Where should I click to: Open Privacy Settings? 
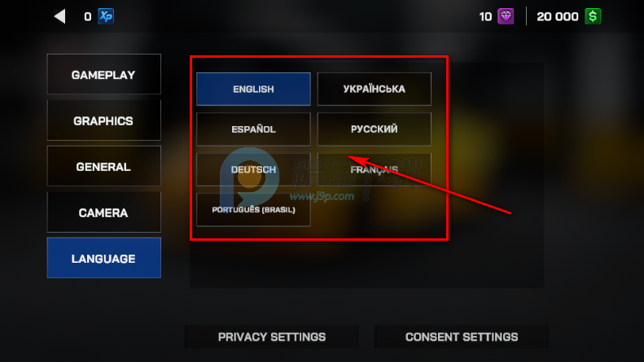tap(272, 337)
